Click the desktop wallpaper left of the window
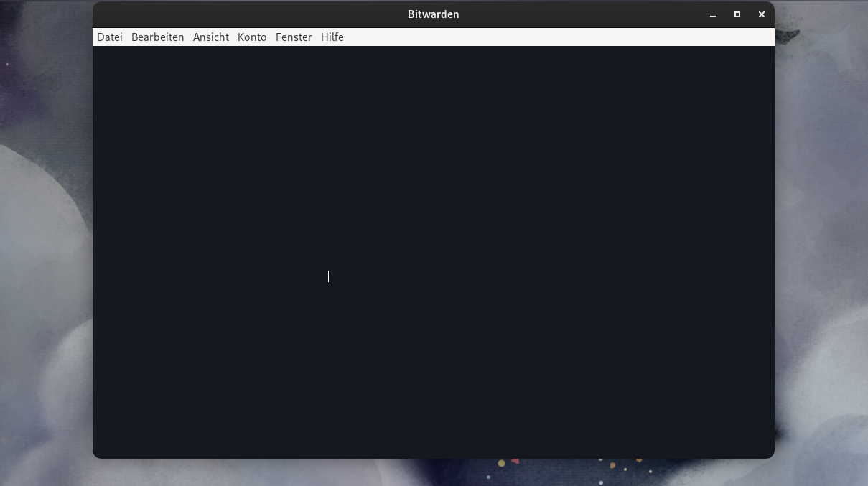868x486 pixels. (45, 251)
